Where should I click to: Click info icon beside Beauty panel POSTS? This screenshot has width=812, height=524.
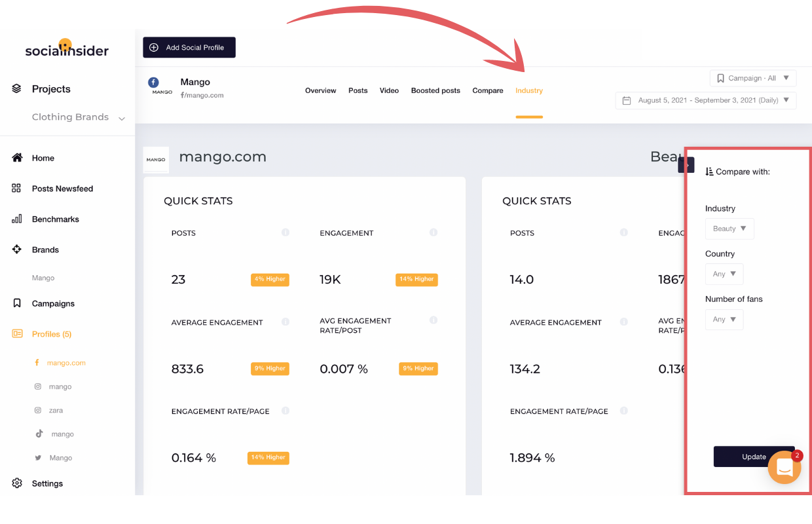(623, 233)
